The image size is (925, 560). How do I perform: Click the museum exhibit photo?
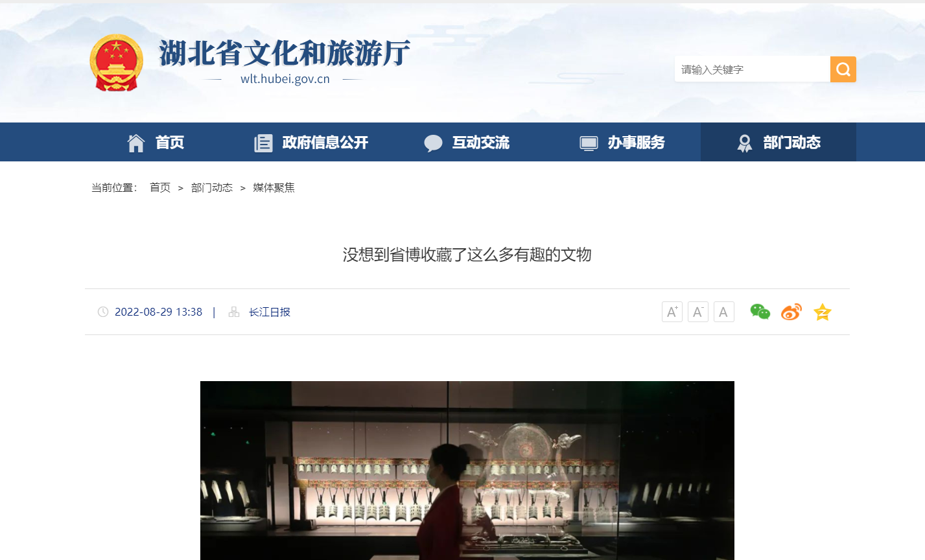click(x=467, y=471)
